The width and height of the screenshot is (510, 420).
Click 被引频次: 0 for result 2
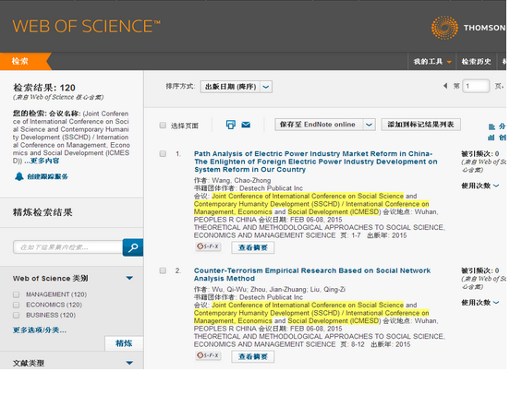coord(480,270)
